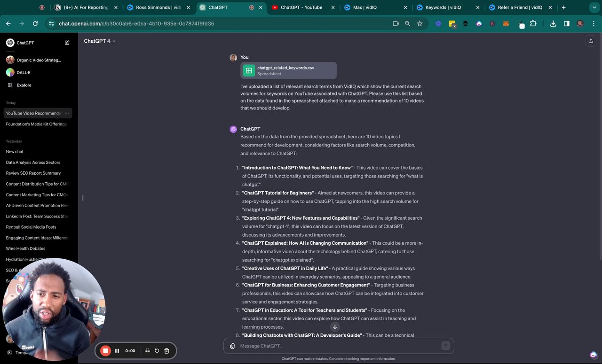View site information icon in address bar

[51, 23]
